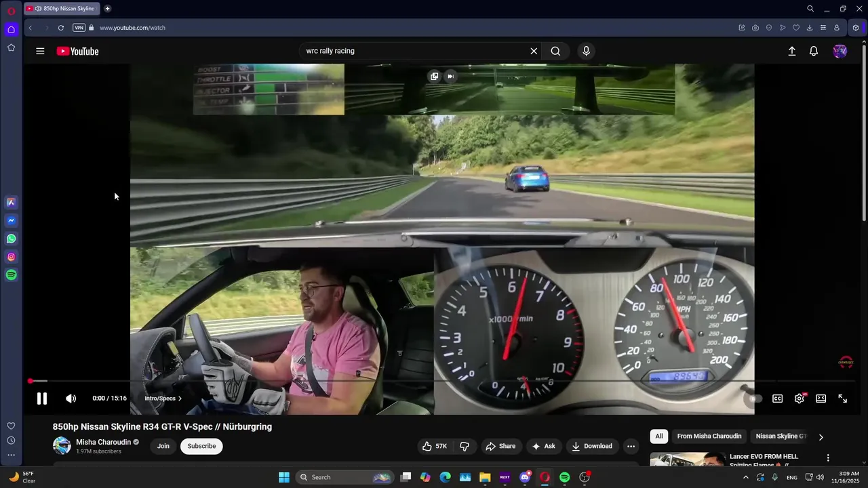Join the Misha Charoudin channel

[x=163, y=446]
